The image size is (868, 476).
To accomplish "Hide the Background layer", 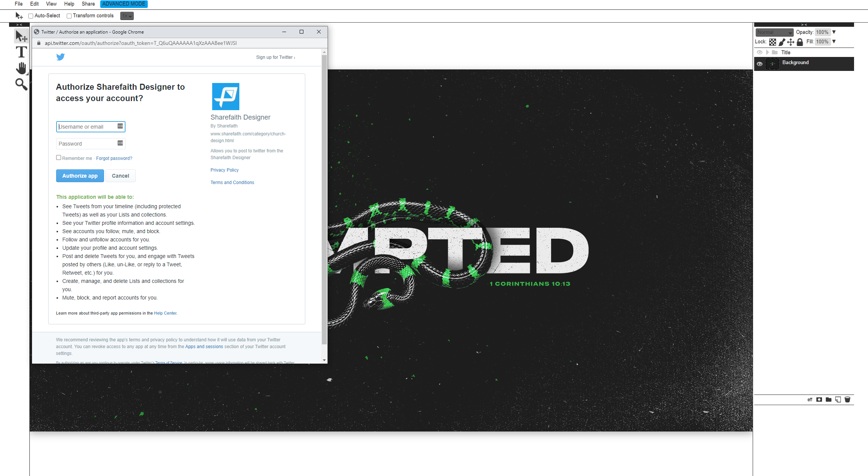I will [759, 64].
